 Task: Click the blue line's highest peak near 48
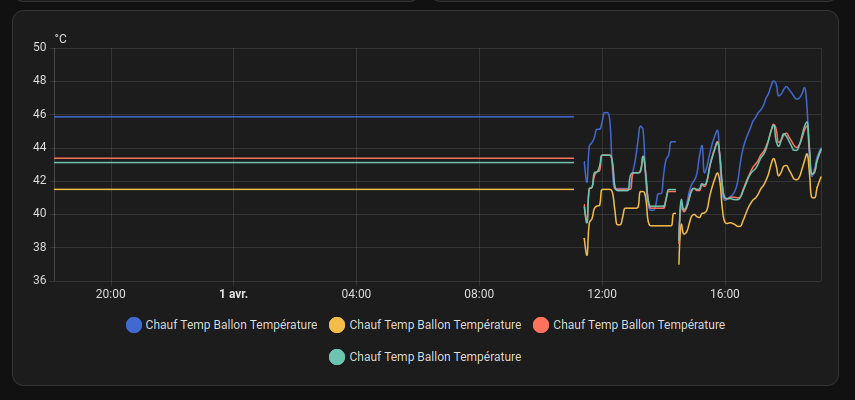pyautogui.click(x=774, y=82)
